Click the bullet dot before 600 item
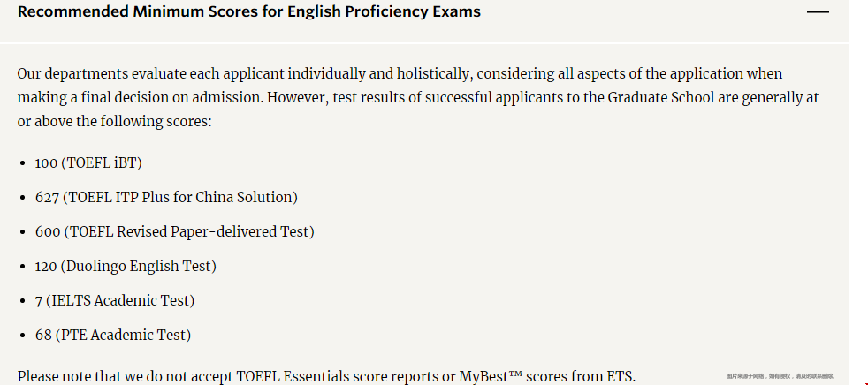This screenshot has height=385, width=868. pyautogui.click(x=22, y=231)
